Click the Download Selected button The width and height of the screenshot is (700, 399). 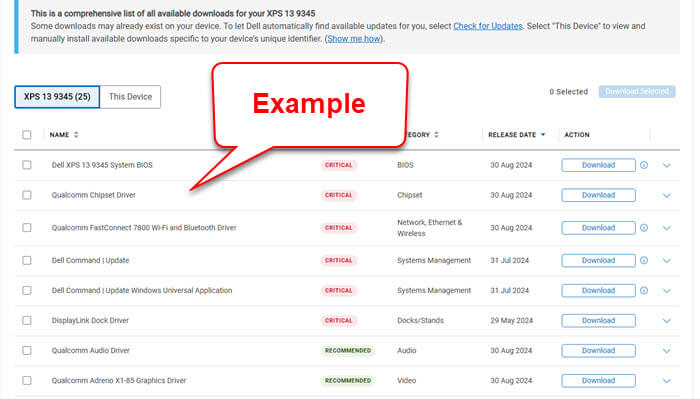tap(637, 91)
